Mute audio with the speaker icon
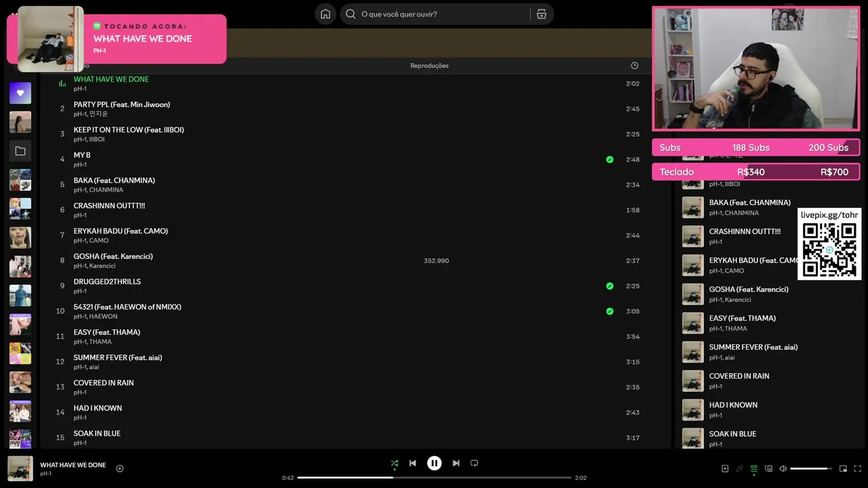This screenshot has height=488, width=868. [783, 468]
